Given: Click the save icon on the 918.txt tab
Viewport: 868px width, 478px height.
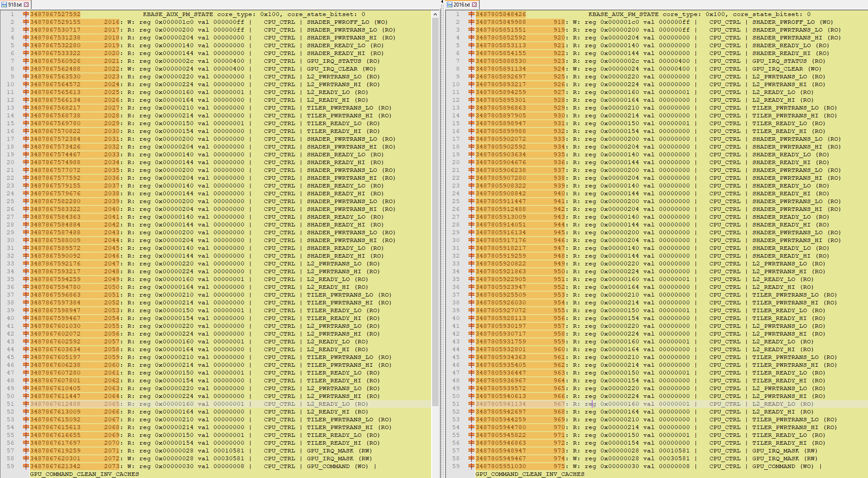Looking at the screenshot, I should (x=4, y=4).
